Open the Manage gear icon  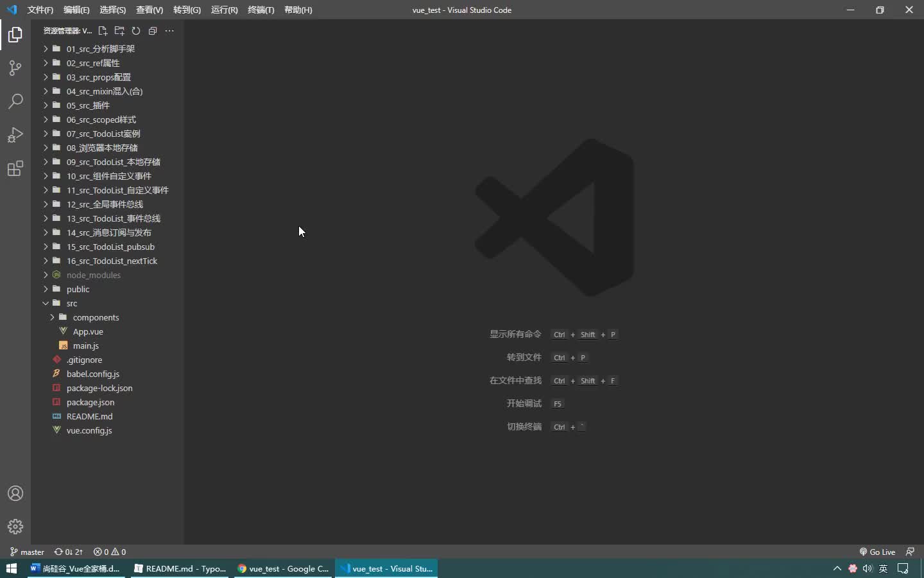15,527
